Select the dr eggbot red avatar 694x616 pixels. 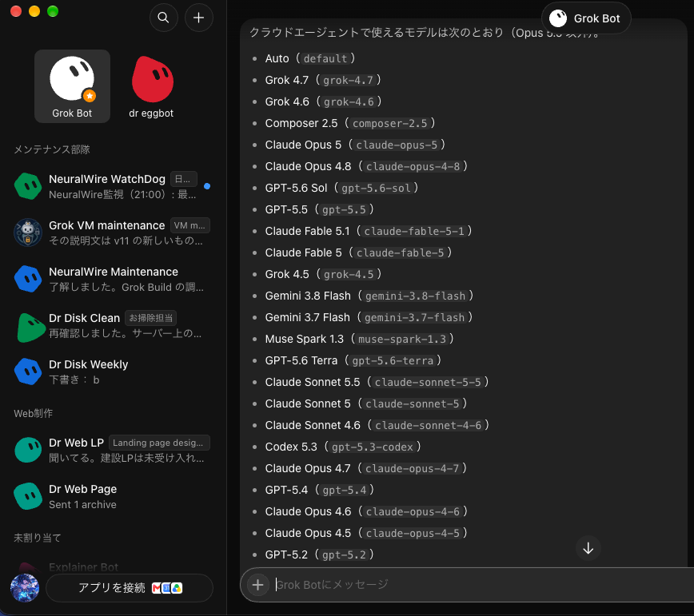pos(152,79)
